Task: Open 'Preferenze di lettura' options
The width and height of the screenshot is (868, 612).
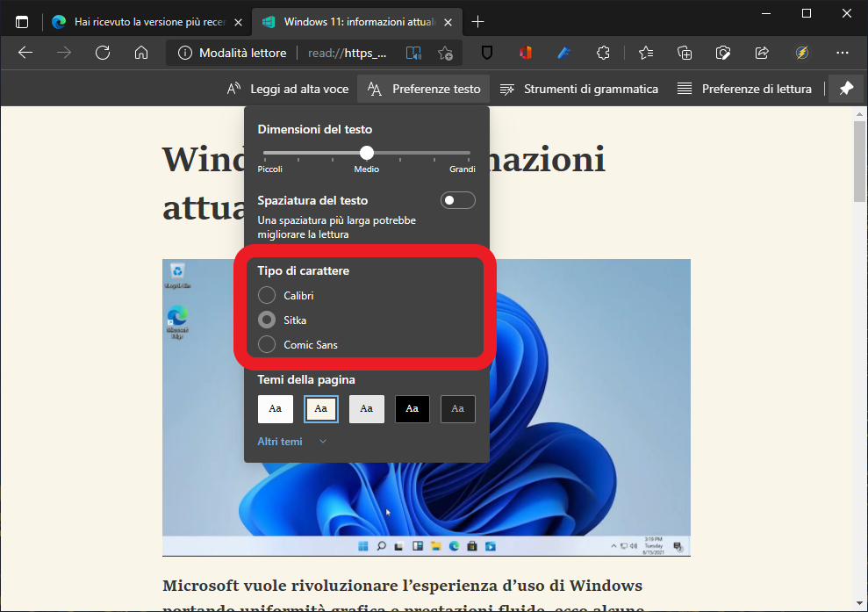Action: point(744,89)
